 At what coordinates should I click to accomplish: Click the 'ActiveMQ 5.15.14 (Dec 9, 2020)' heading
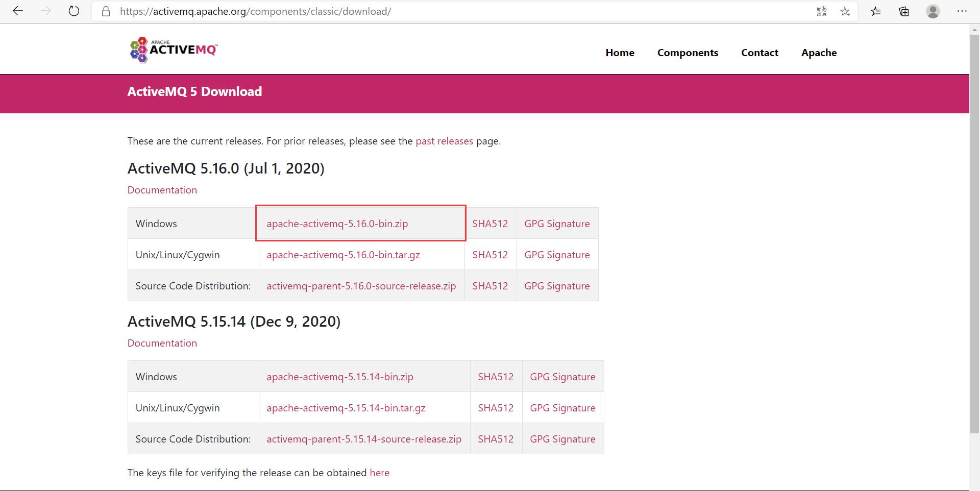pos(234,322)
